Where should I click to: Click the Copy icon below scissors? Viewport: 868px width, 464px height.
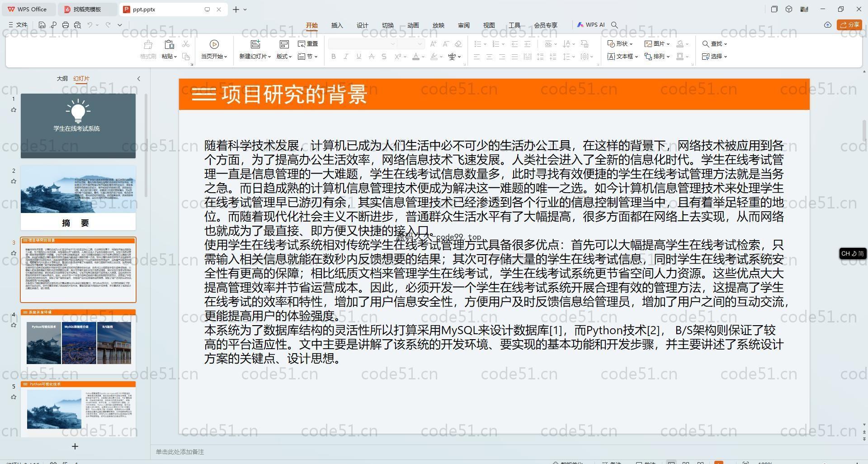pos(186,57)
